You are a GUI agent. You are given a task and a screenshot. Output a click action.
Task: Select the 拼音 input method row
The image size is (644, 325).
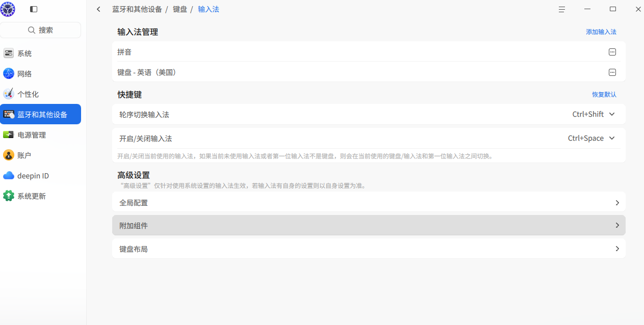(x=369, y=52)
